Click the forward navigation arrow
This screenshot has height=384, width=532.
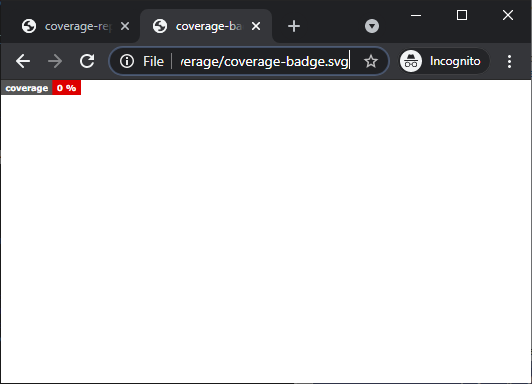pos(55,61)
